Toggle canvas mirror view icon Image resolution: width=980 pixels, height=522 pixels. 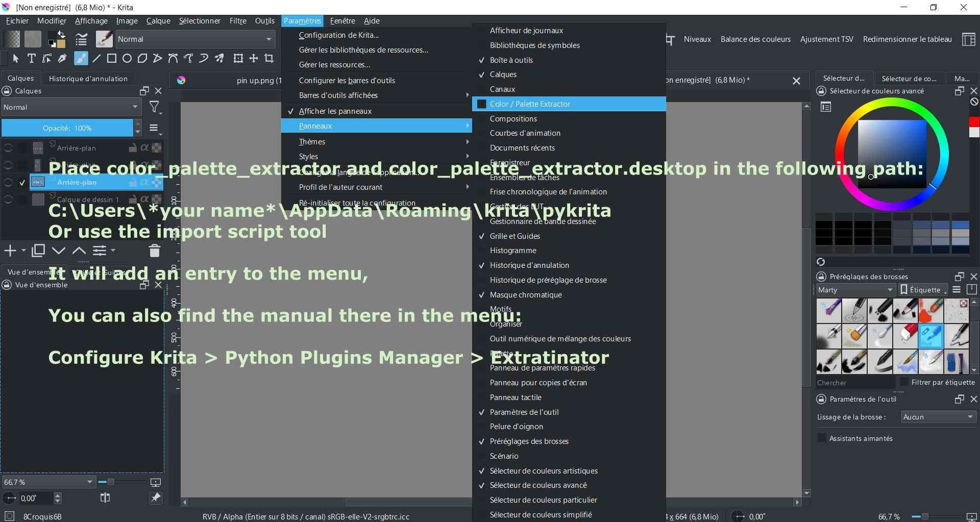click(105, 498)
